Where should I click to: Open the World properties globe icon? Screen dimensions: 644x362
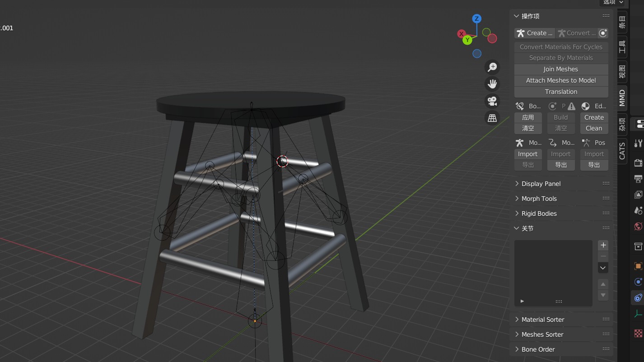tap(638, 226)
